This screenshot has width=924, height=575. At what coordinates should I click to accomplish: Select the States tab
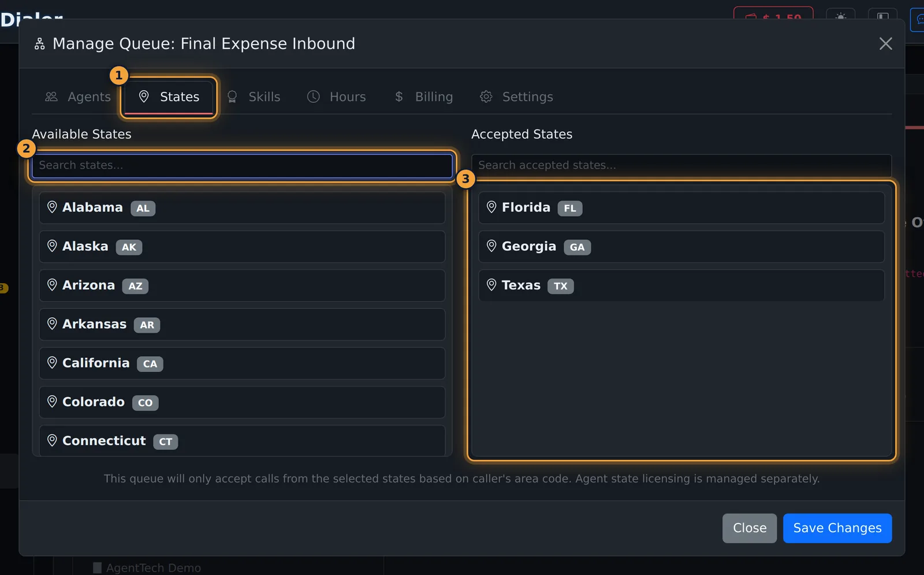pos(169,97)
